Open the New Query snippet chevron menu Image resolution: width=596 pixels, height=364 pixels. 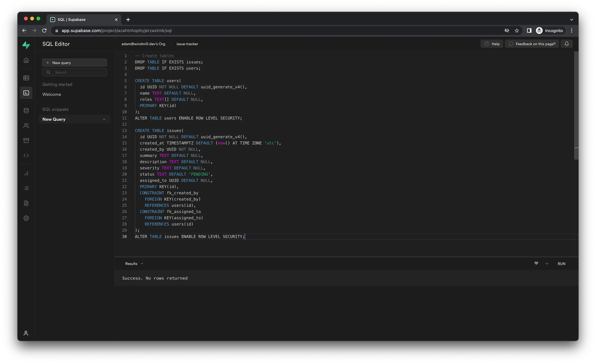point(104,119)
